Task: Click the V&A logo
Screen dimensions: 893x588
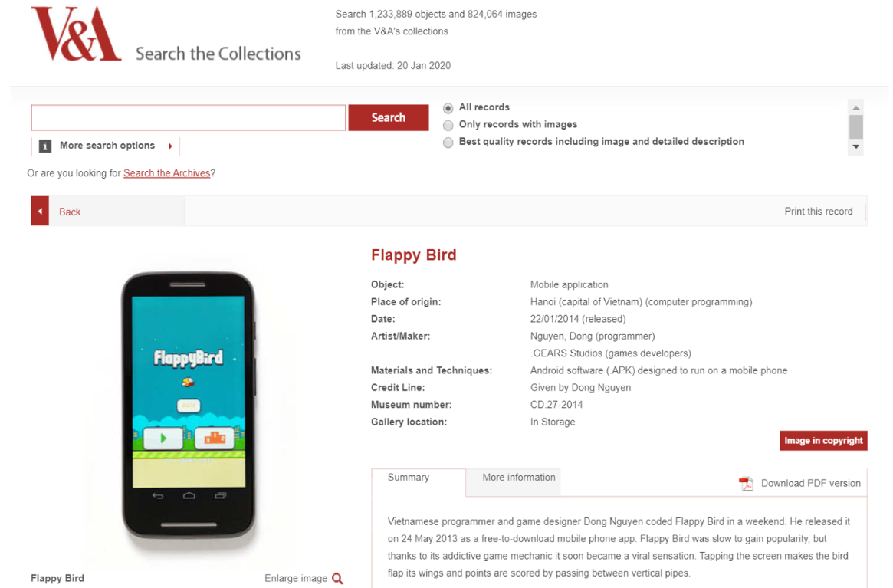Action: click(76, 34)
